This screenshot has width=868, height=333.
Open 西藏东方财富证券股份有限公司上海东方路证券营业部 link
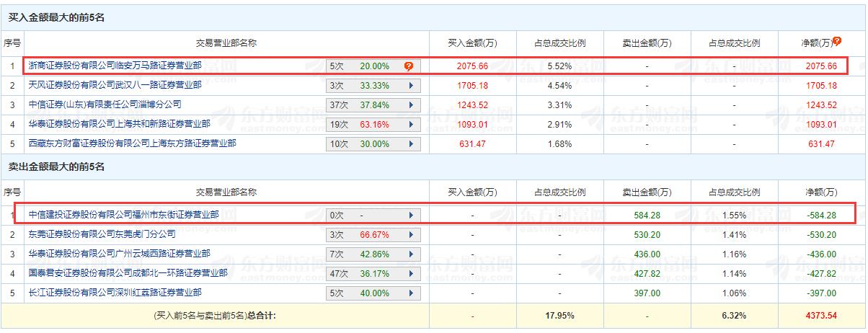tap(132, 143)
